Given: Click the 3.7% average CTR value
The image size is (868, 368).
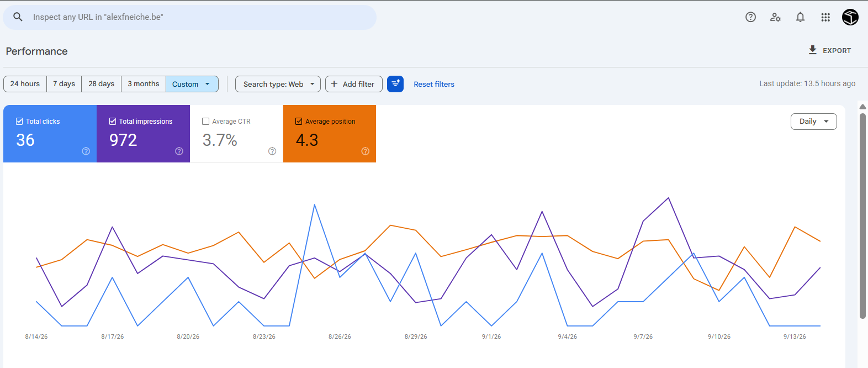Looking at the screenshot, I should click(x=220, y=140).
